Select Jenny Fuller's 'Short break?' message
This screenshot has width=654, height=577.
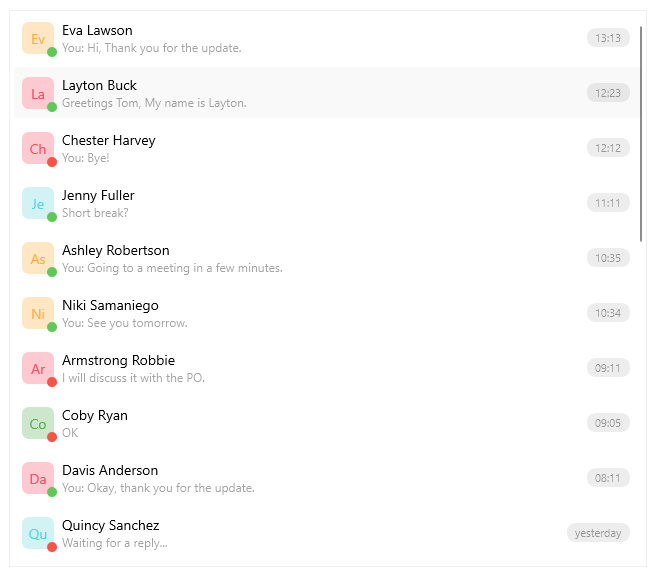[x=95, y=213]
